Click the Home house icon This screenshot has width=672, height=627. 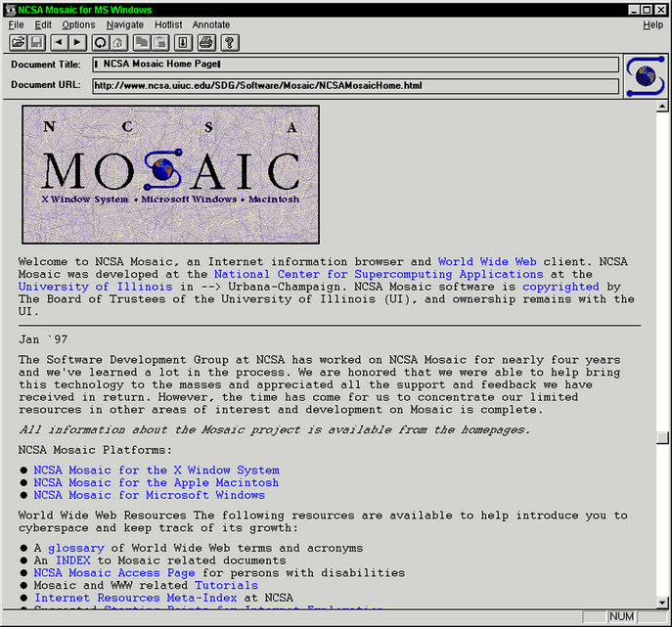(118, 42)
